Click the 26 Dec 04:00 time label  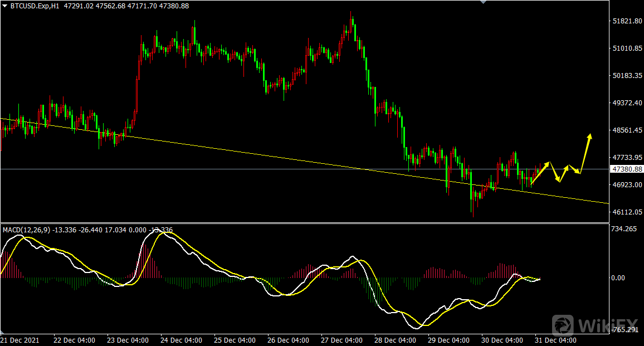pos(289,340)
